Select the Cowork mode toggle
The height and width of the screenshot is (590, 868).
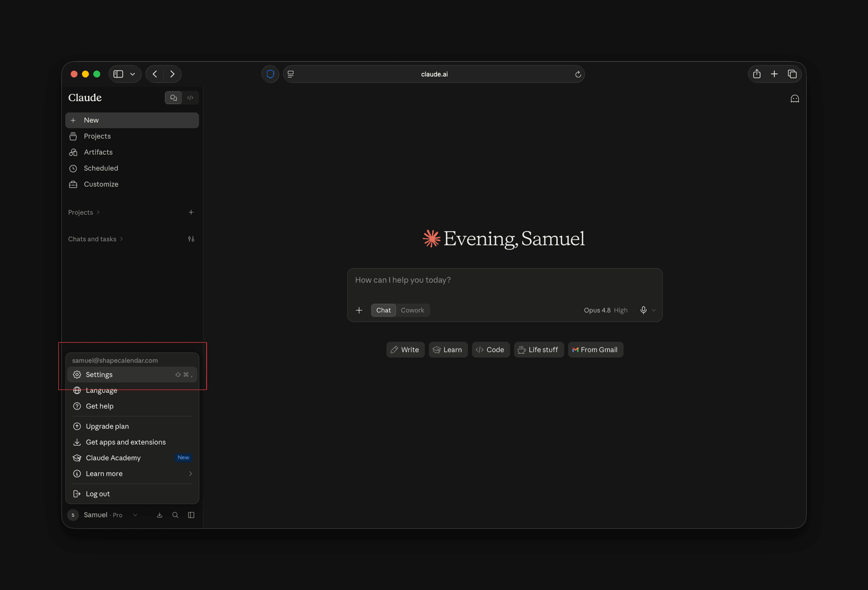point(412,310)
